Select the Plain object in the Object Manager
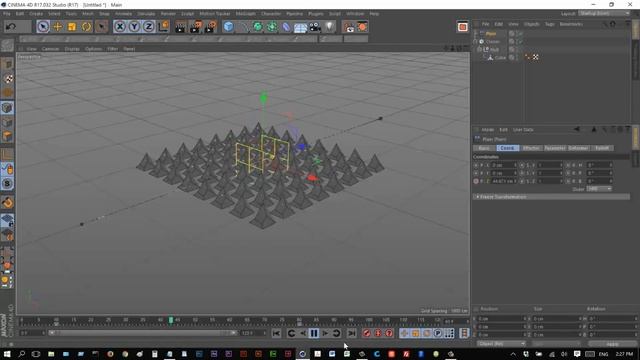 (x=491, y=34)
